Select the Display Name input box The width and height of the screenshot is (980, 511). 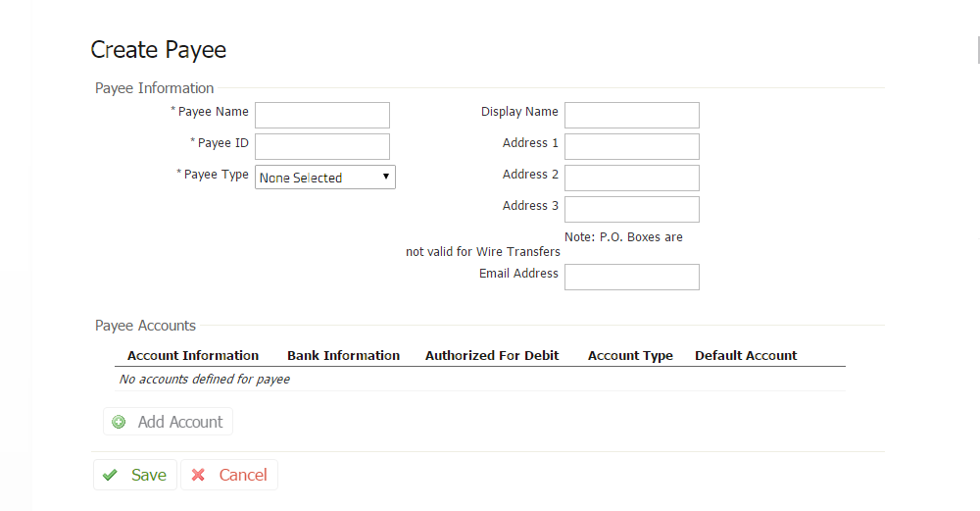pos(631,115)
